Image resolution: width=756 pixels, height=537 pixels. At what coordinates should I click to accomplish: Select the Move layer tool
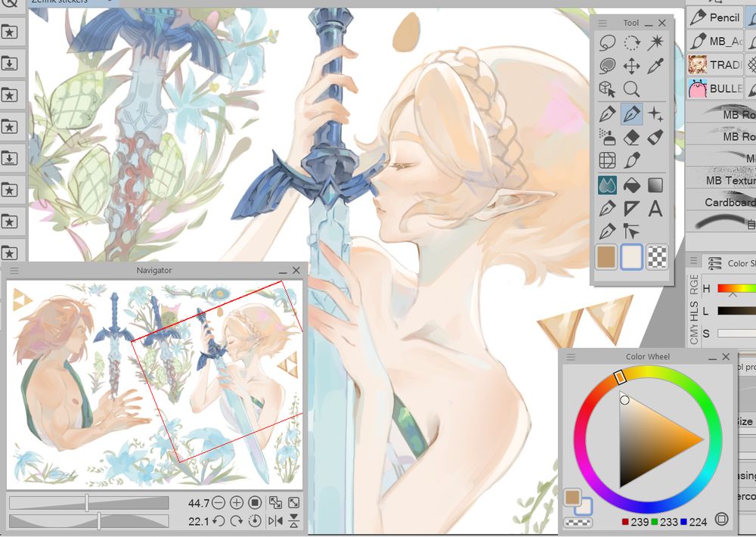[x=631, y=66]
